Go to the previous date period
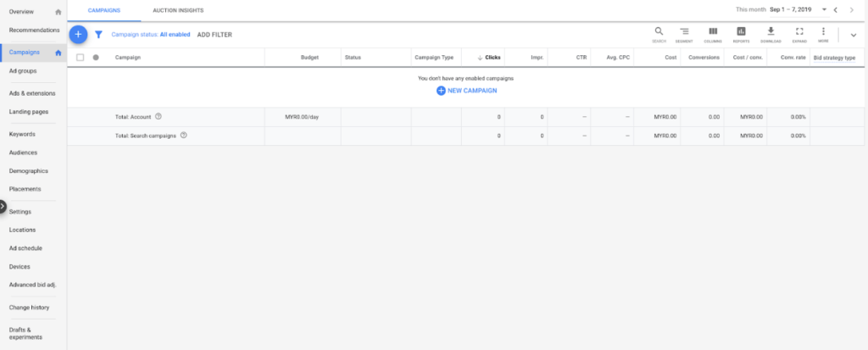The height and width of the screenshot is (350, 868). tap(836, 10)
